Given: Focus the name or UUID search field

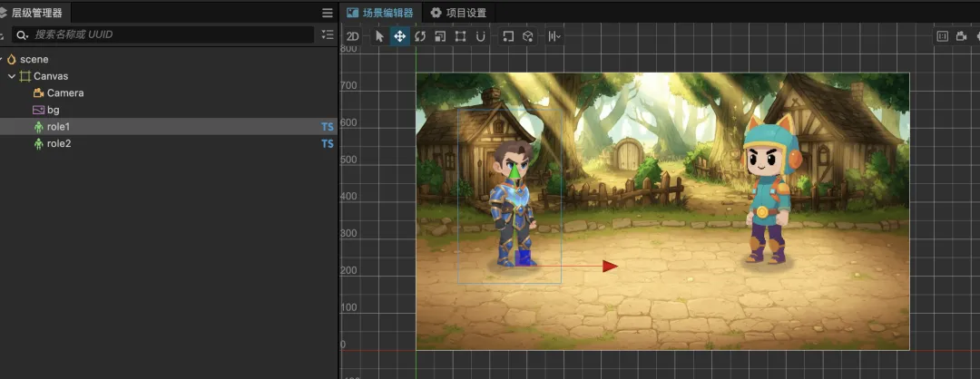Looking at the screenshot, I should coord(162,35).
